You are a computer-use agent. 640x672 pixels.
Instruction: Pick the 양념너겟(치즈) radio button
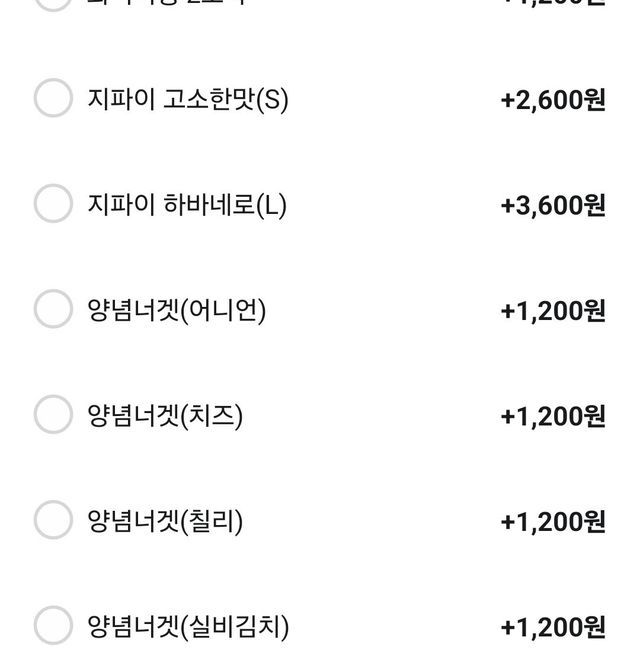tap(53, 415)
